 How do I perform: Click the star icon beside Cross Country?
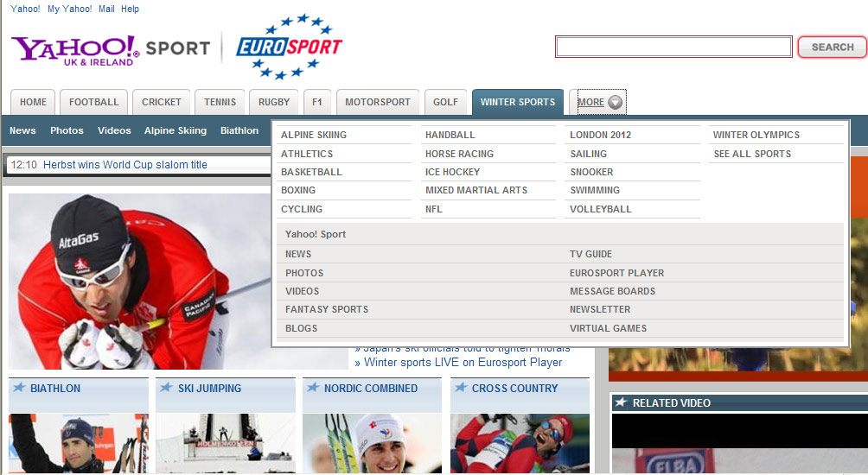pyautogui.click(x=460, y=389)
